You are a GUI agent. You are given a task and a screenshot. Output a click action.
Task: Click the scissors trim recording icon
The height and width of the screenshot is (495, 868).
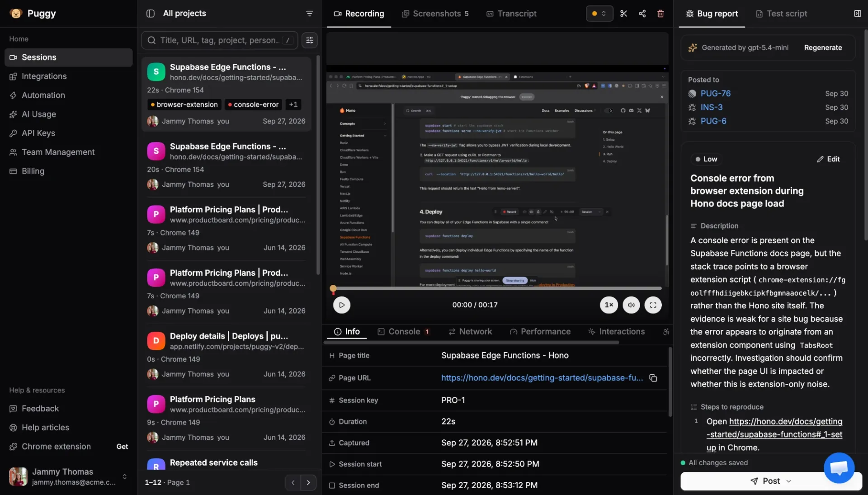[x=624, y=14]
